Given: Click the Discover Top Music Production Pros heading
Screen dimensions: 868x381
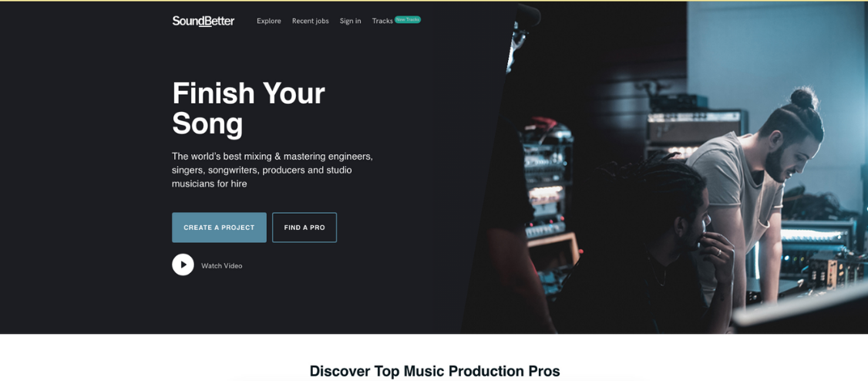Looking at the screenshot, I should [x=435, y=371].
